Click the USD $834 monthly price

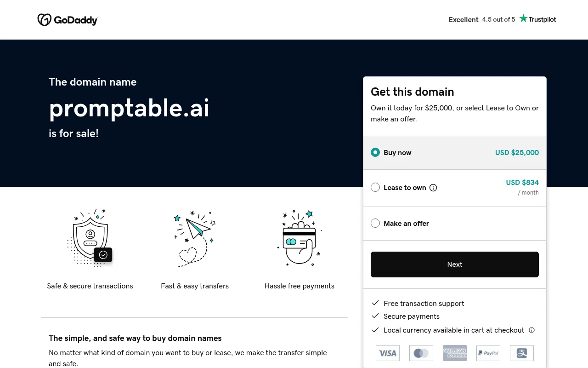522,183
